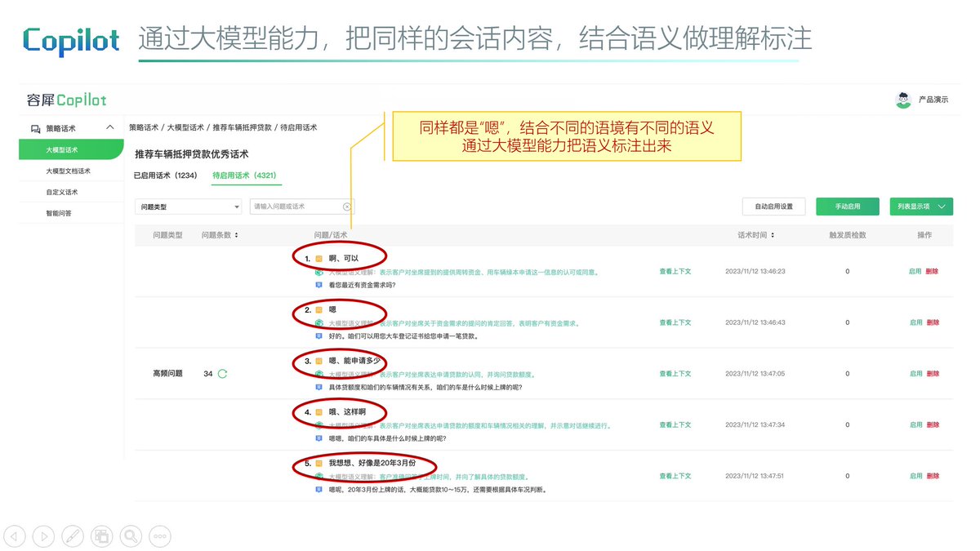Click the 高频问题 category cell
Screen dimensions: 980x551
tap(167, 374)
